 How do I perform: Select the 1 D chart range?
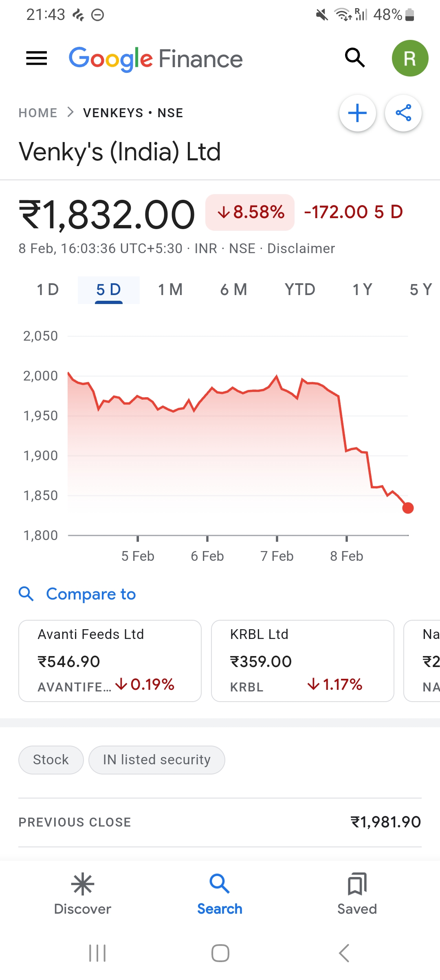click(48, 290)
